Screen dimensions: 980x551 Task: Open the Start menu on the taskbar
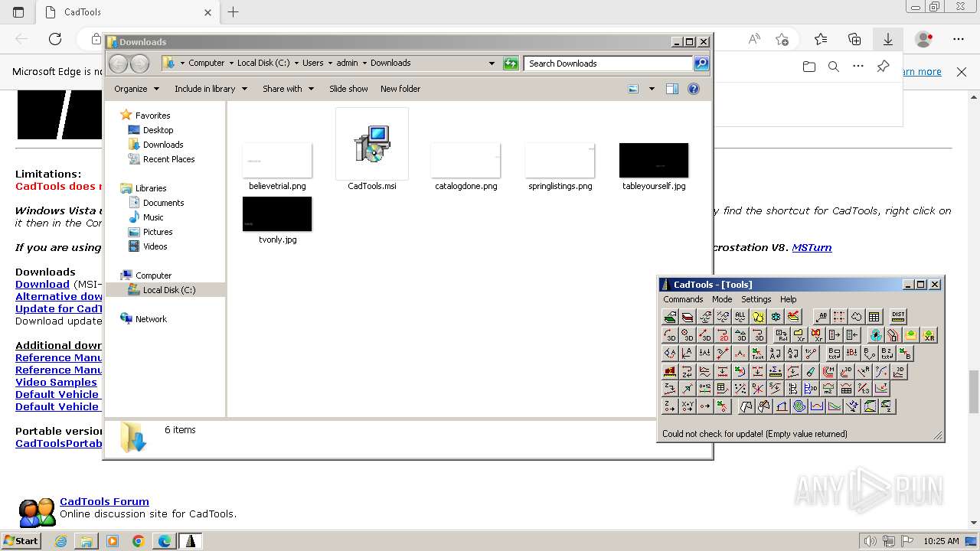coord(21,541)
